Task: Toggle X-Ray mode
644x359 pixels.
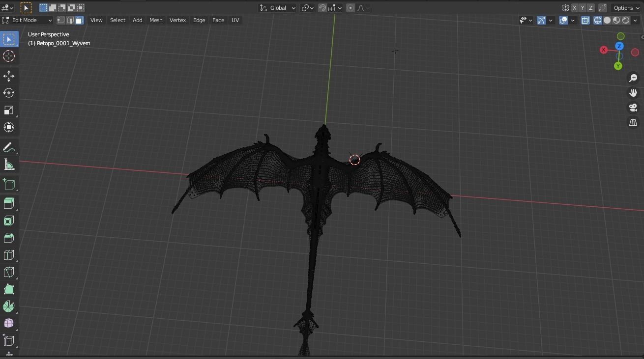Action: click(585, 20)
